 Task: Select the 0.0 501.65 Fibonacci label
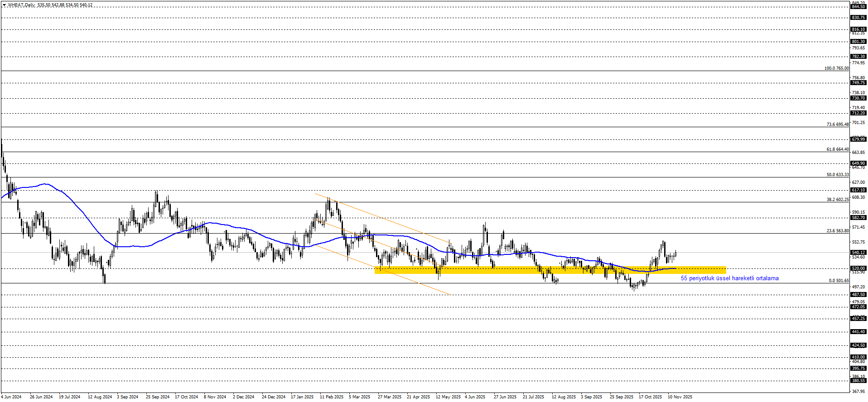pyautogui.click(x=839, y=281)
